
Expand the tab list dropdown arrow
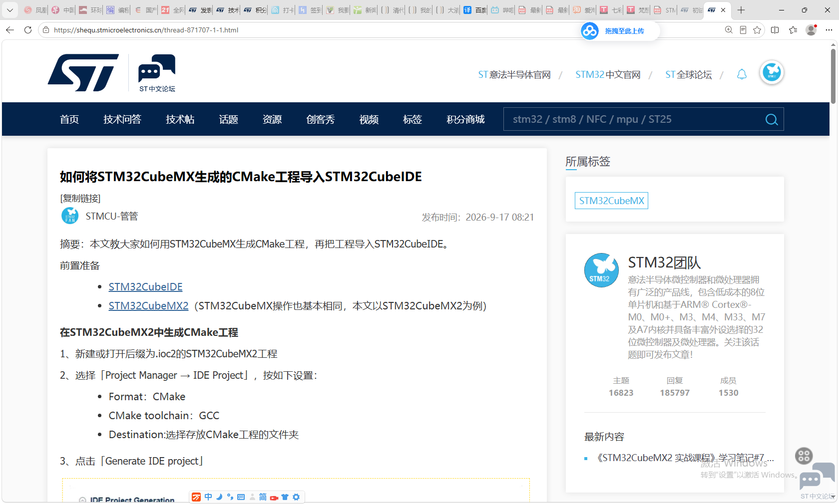tap(9, 10)
